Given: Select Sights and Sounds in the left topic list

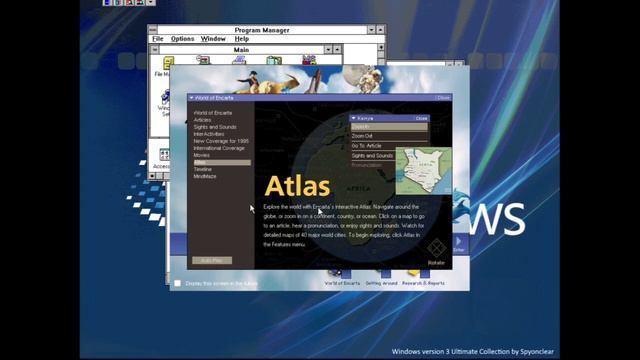Looking at the screenshot, I should [x=215, y=127].
